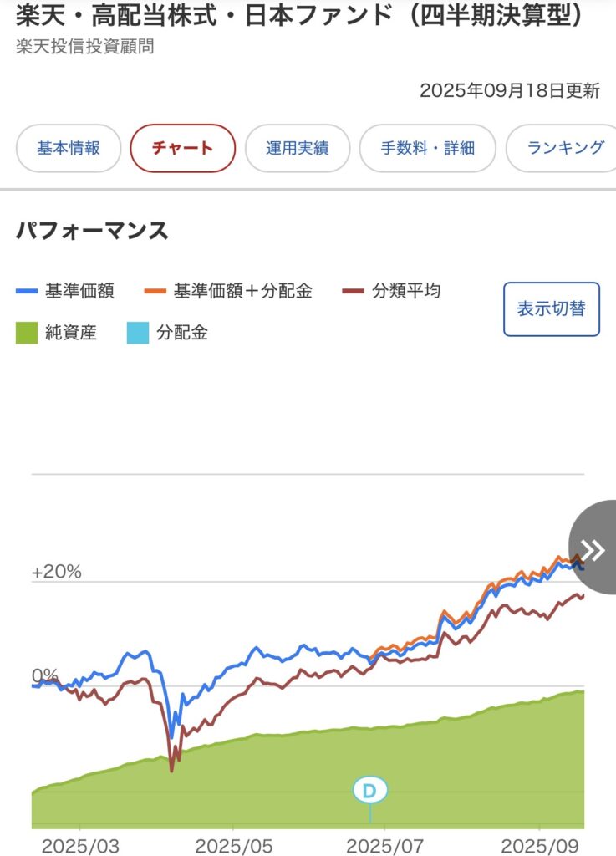616x856 pixels.
Task: Open the 基本情報 tab
Action: (69, 148)
